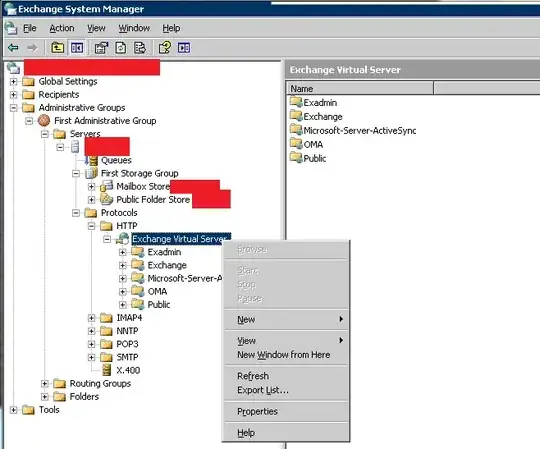The height and width of the screenshot is (449, 540).
Task: Select Microsoft-Server-ActiveSync in list pane
Action: point(360,130)
